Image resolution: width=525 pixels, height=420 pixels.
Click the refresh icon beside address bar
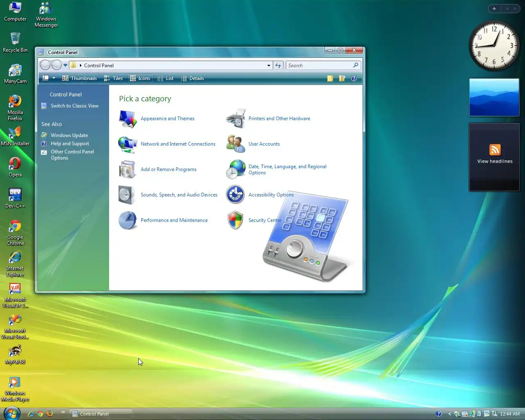pyautogui.click(x=278, y=65)
